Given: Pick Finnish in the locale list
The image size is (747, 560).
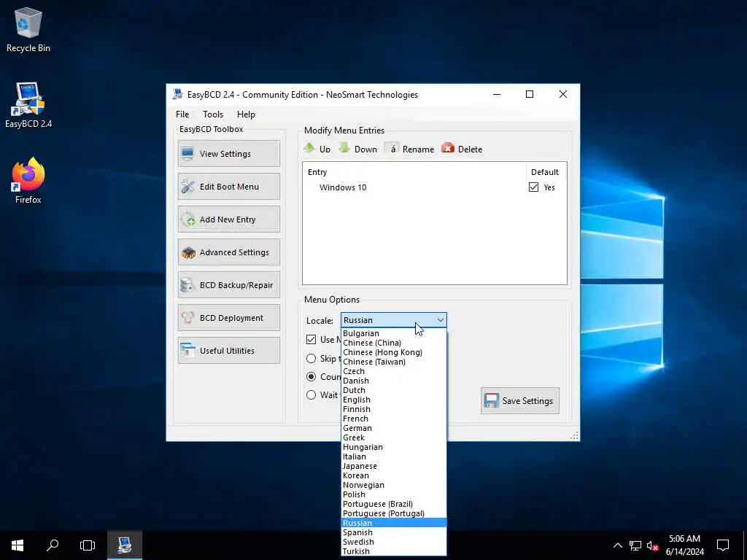Looking at the screenshot, I should pyautogui.click(x=394, y=409).
